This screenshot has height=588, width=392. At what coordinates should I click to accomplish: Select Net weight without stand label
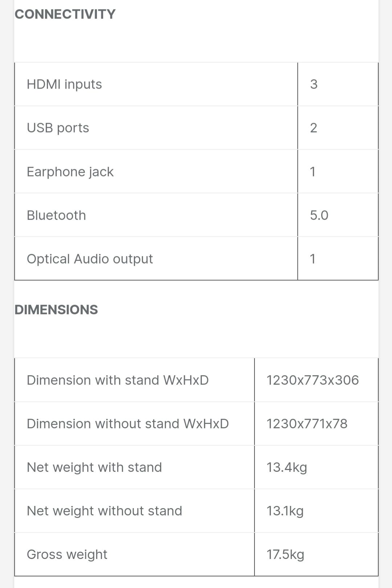tap(105, 511)
